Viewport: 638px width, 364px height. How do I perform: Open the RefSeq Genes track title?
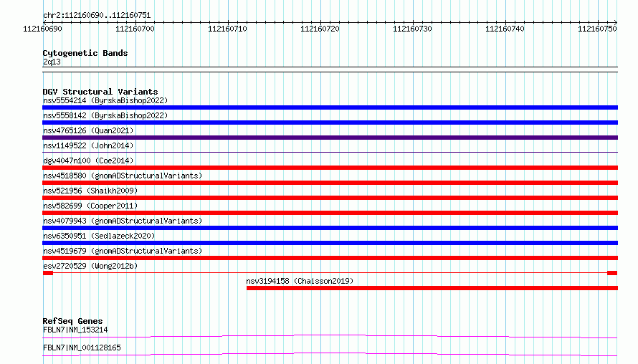pyautogui.click(x=72, y=321)
